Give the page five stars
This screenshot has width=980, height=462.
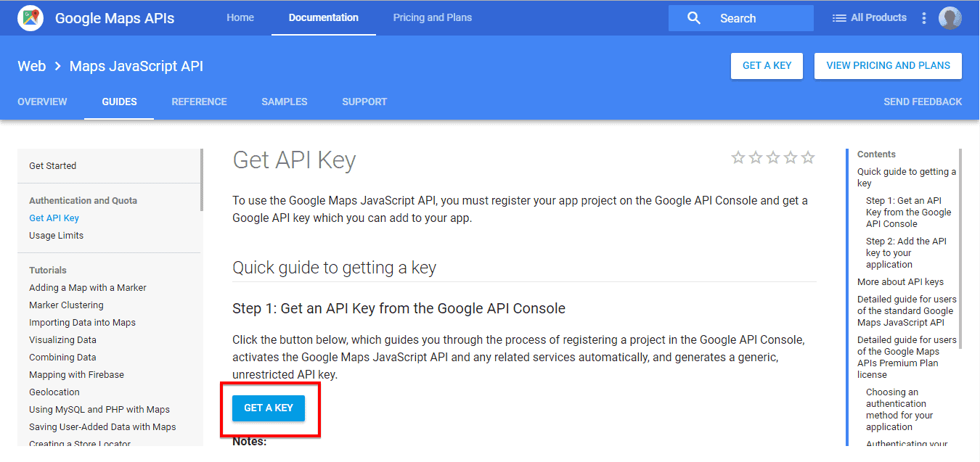[808, 157]
